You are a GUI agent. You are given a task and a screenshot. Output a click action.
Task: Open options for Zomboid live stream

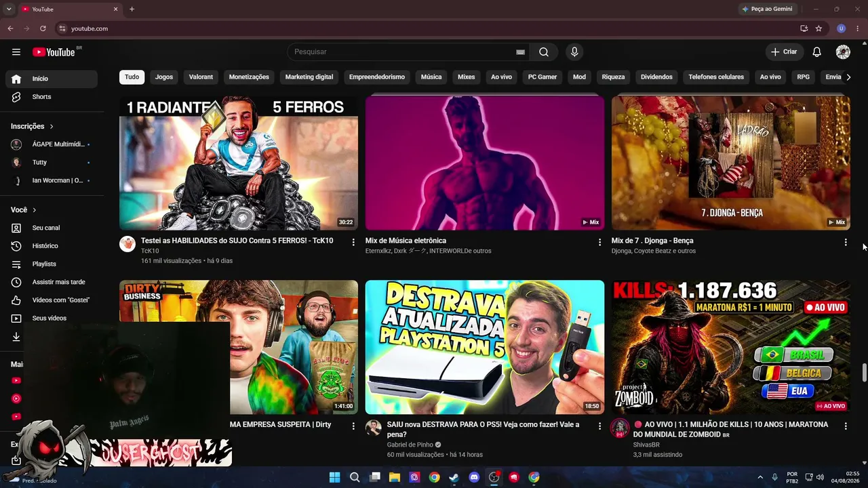click(x=846, y=426)
